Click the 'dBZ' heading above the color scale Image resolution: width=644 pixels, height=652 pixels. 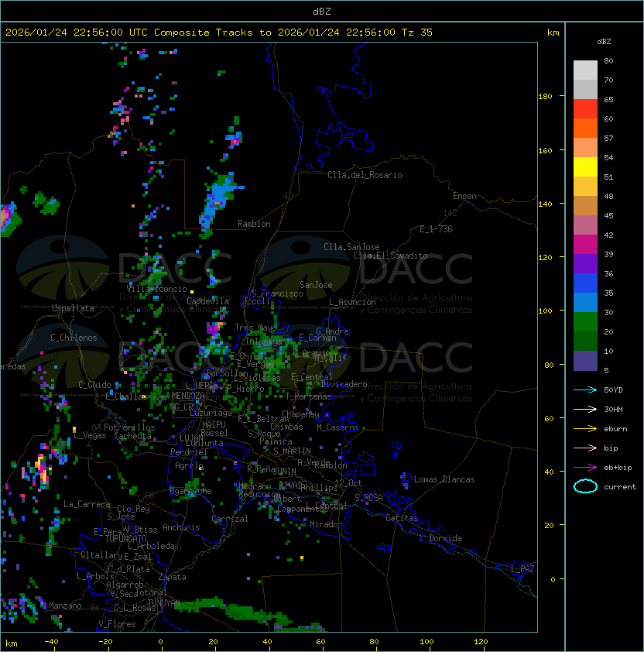point(604,42)
